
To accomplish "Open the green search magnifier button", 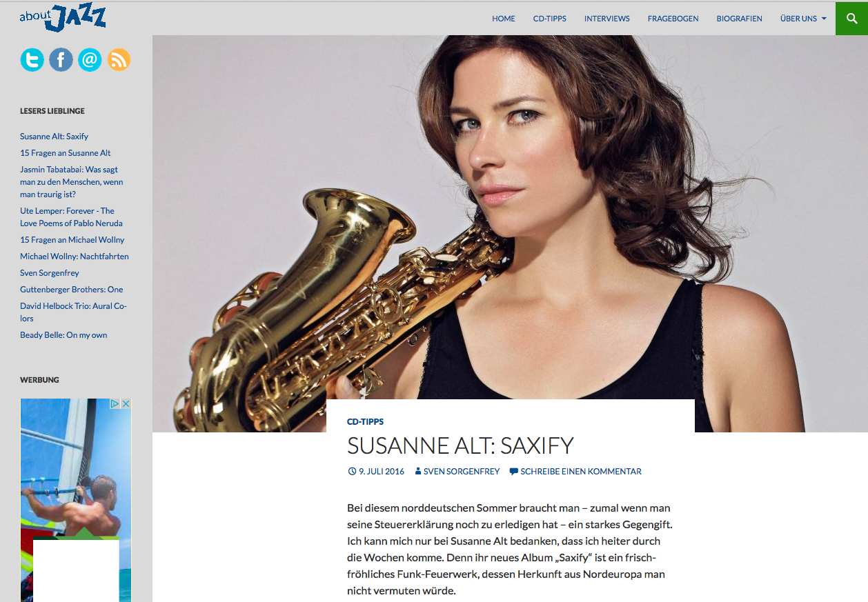I will pos(851,19).
